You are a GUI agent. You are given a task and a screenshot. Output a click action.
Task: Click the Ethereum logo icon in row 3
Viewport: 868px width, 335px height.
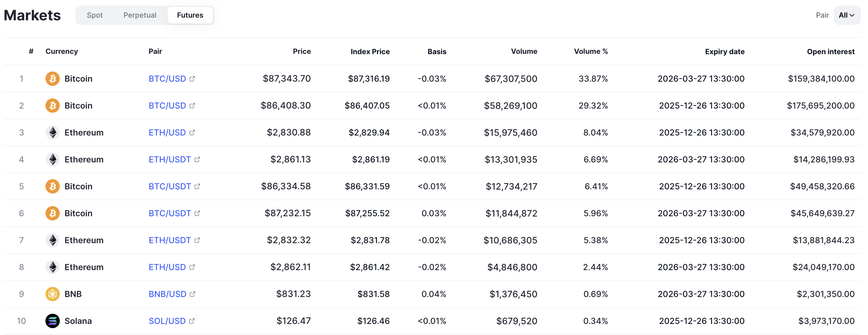[x=52, y=133]
